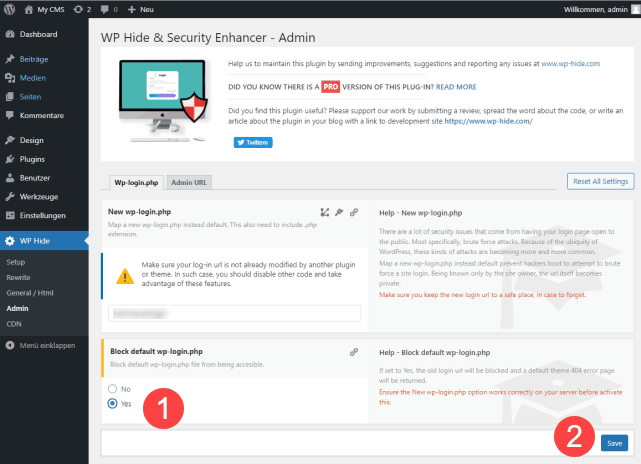Click the Einstellungen settings icon
Screen dimensions: 641x464
point(10,215)
